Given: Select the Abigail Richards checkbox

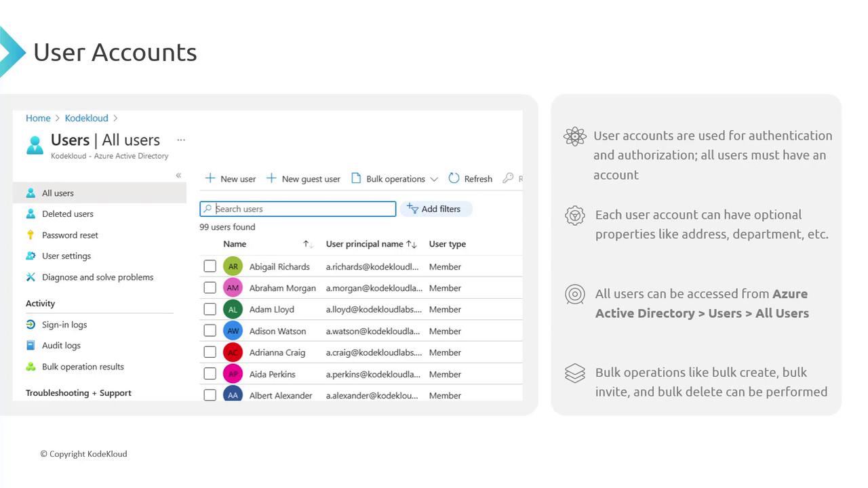Looking at the screenshot, I should pos(210,266).
